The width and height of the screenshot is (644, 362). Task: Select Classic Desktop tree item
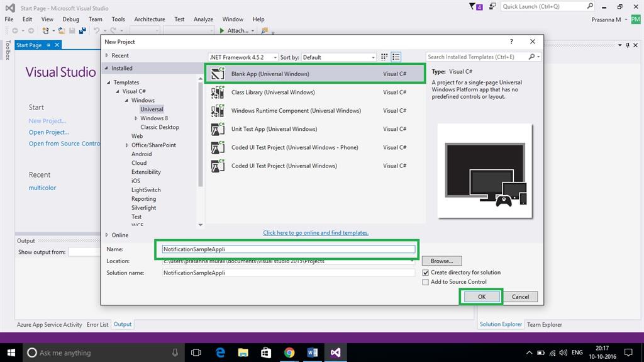(159, 127)
